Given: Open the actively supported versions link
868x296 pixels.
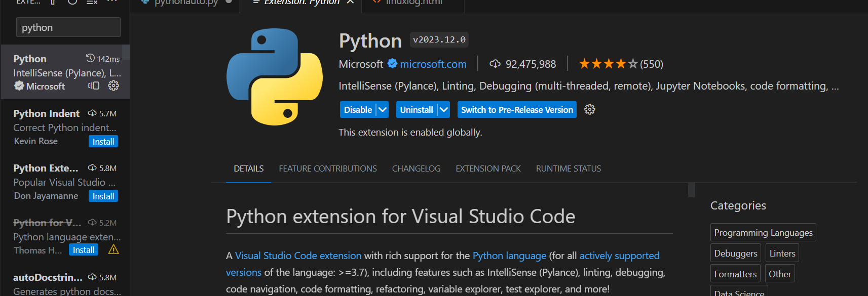Looking at the screenshot, I should (x=619, y=256).
